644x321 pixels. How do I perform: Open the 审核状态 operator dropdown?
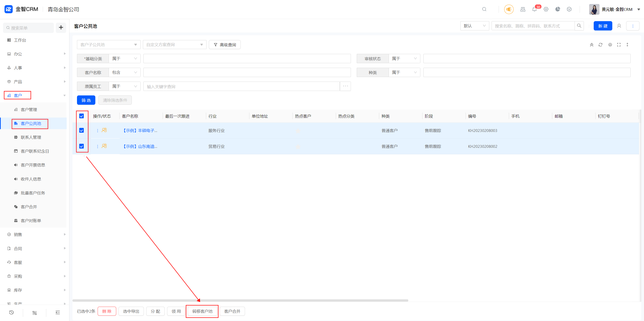tap(404, 58)
